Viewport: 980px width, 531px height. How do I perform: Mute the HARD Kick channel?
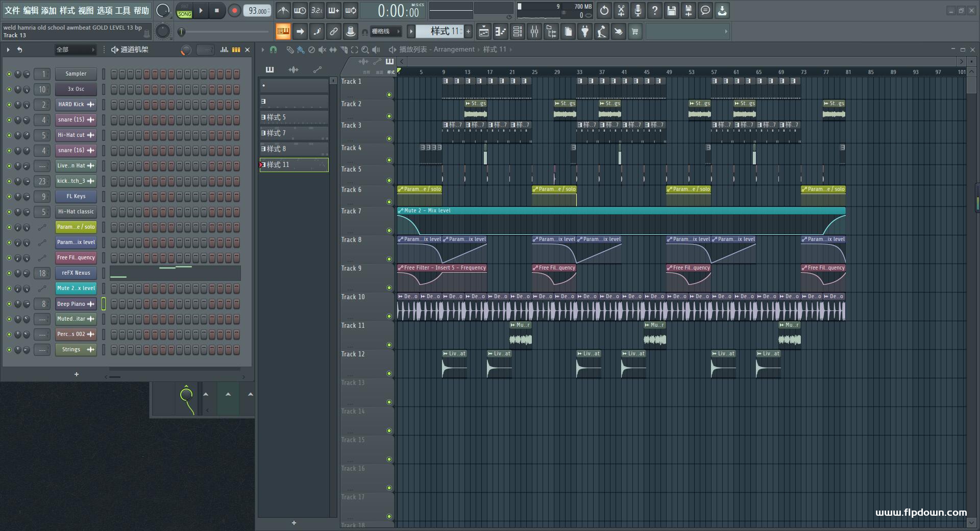tap(9, 105)
